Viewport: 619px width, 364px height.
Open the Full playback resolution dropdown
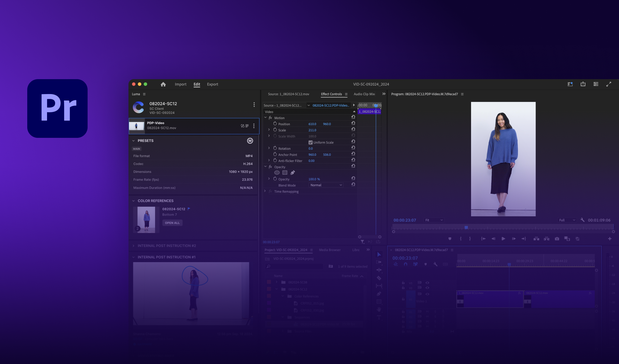(567, 220)
